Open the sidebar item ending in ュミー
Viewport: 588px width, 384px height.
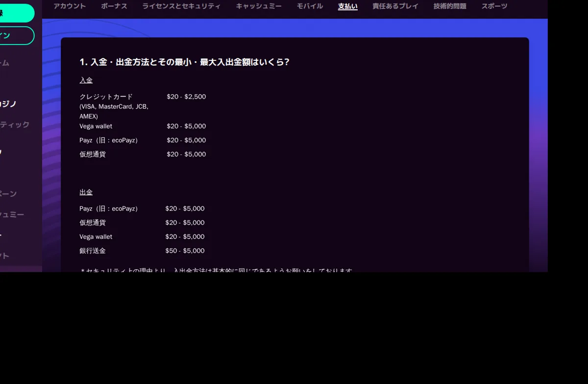pyautogui.click(x=12, y=214)
